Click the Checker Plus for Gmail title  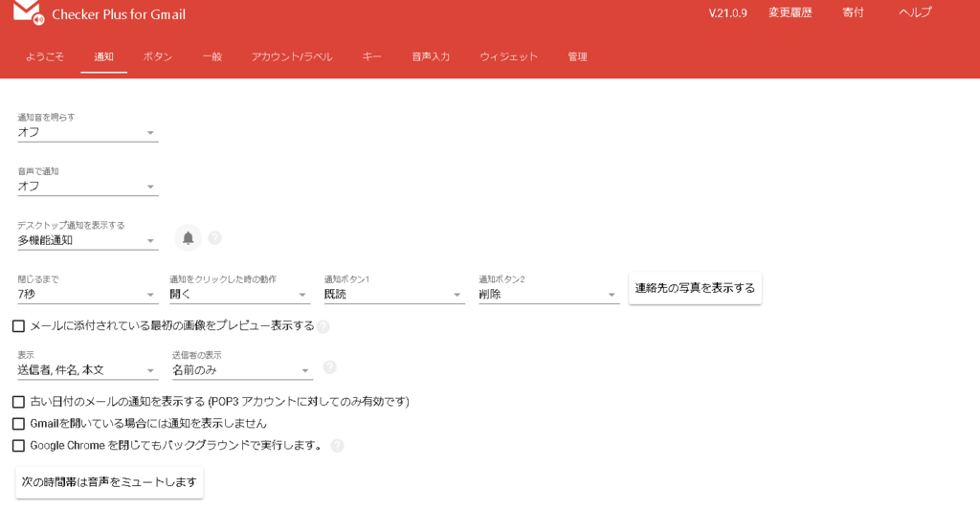point(119,14)
